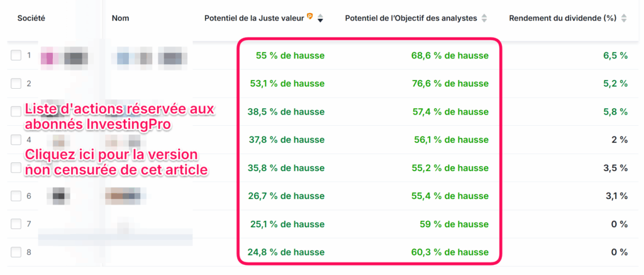Mark the checkbox on row 8
644x275 pixels.
click(16, 252)
